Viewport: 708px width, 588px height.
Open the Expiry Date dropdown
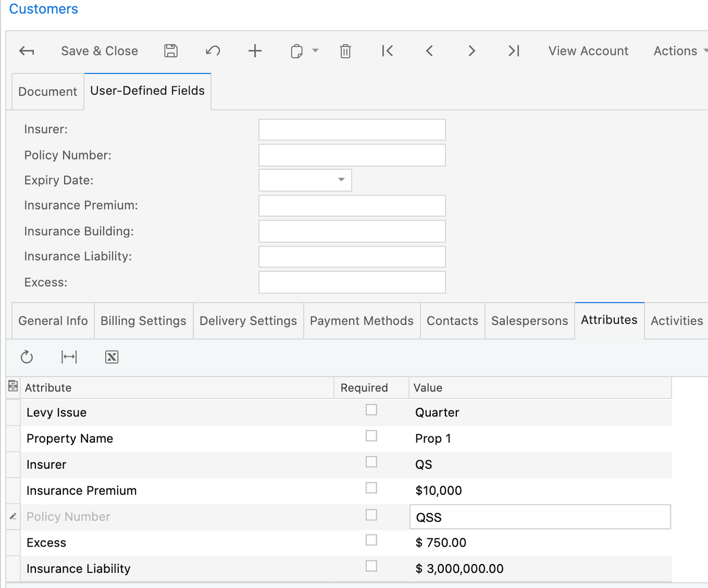click(x=341, y=180)
